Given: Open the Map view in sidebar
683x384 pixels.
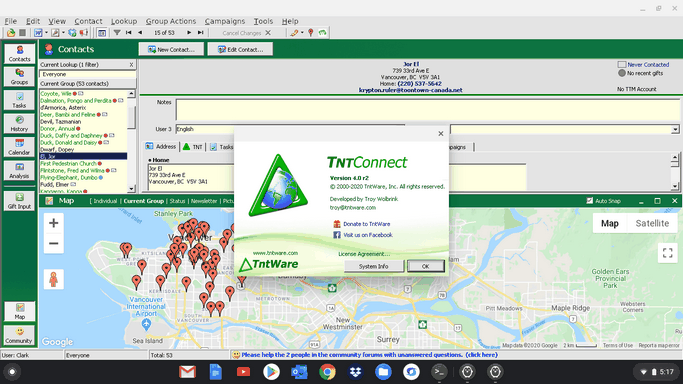Looking at the screenshot, I should [20, 311].
